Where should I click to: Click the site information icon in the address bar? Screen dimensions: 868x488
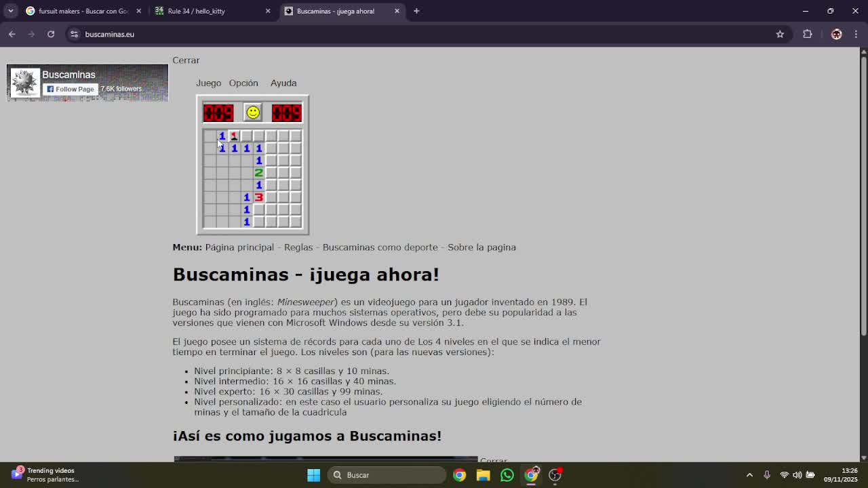73,34
